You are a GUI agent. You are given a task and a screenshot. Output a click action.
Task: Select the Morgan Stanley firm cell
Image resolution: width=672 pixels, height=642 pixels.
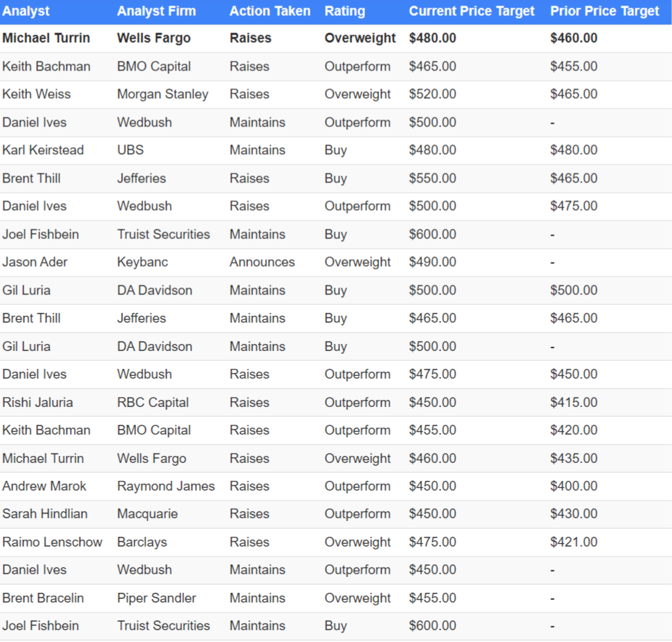point(162,94)
